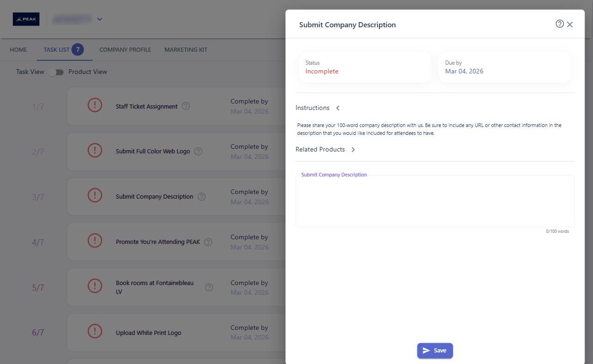Open help icon in Submit Company Description panel
The image size is (593, 364).
point(559,24)
